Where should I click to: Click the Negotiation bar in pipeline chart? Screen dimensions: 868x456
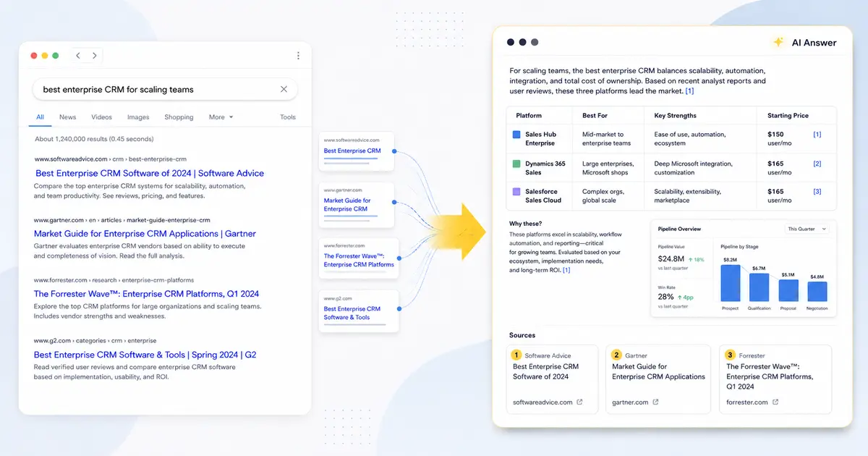point(817,292)
